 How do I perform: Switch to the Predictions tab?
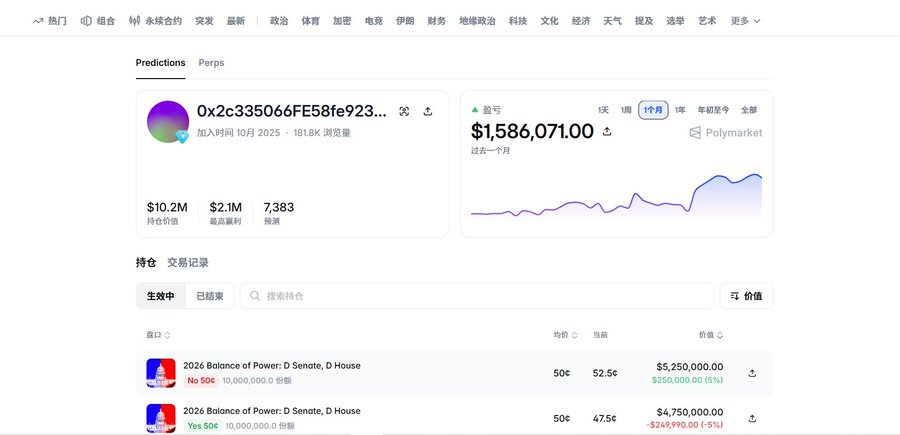click(160, 63)
